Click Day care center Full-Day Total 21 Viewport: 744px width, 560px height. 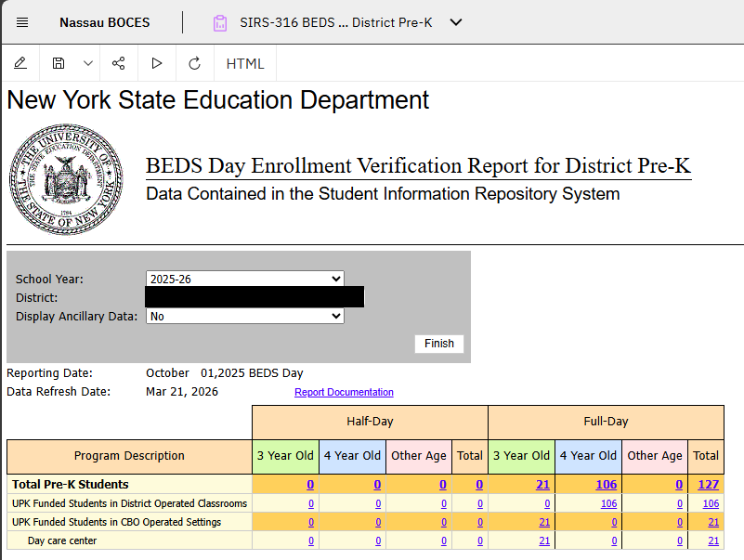[x=713, y=540]
